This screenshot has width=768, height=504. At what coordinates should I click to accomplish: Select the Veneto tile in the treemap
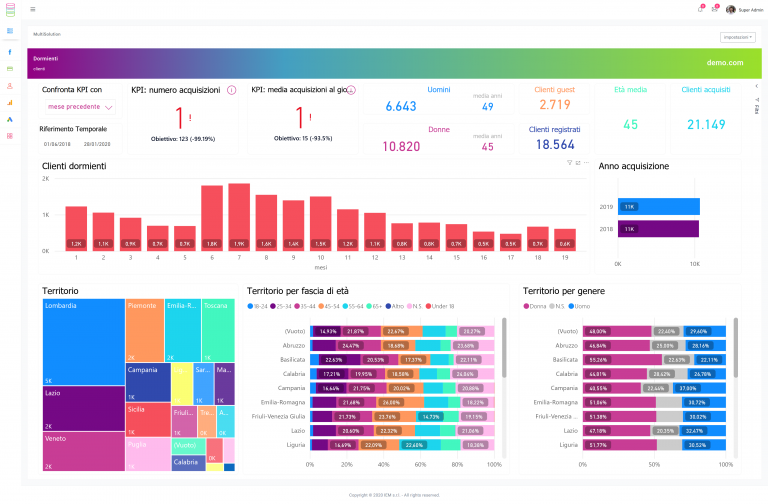[84, 452]
